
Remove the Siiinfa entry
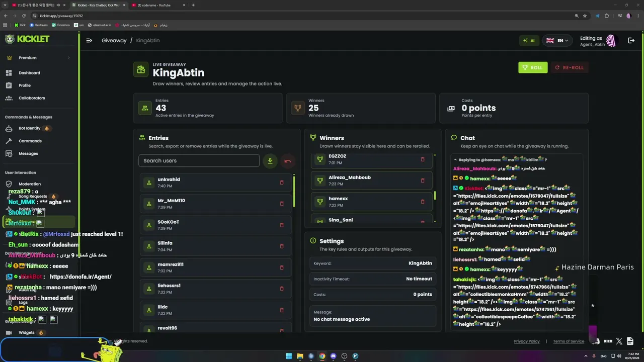282,246
